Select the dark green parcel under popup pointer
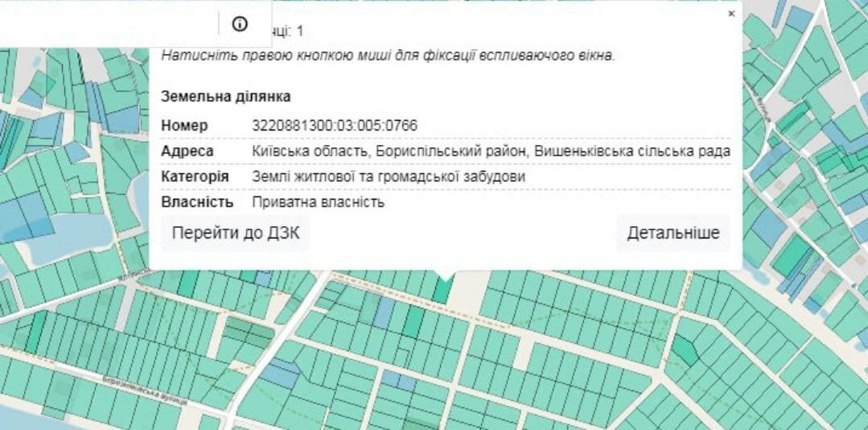 click(442, 291)
